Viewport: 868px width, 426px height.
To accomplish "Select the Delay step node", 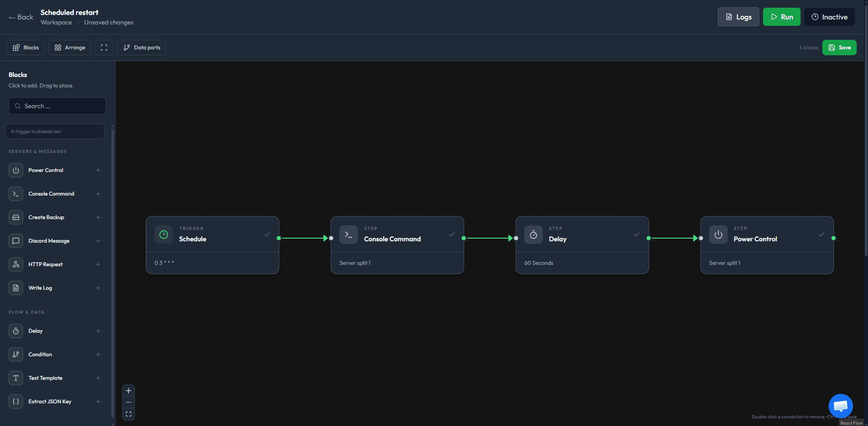I will (582, 245).
